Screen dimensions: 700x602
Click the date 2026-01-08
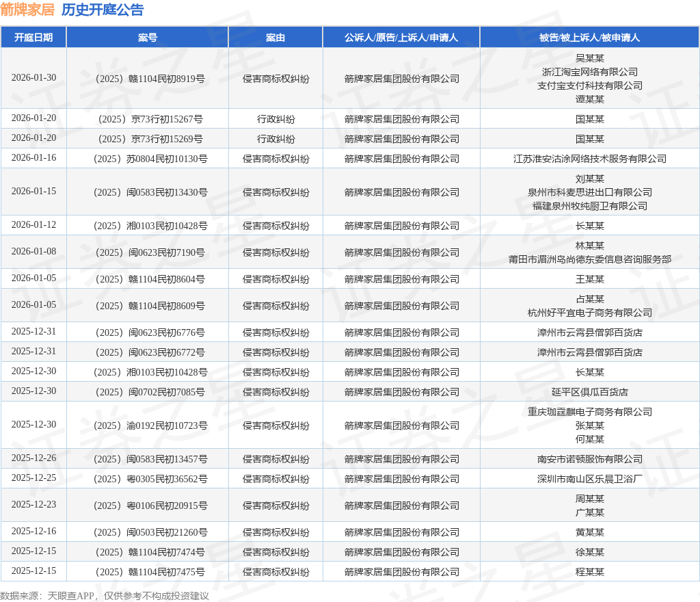click(34, 252)
